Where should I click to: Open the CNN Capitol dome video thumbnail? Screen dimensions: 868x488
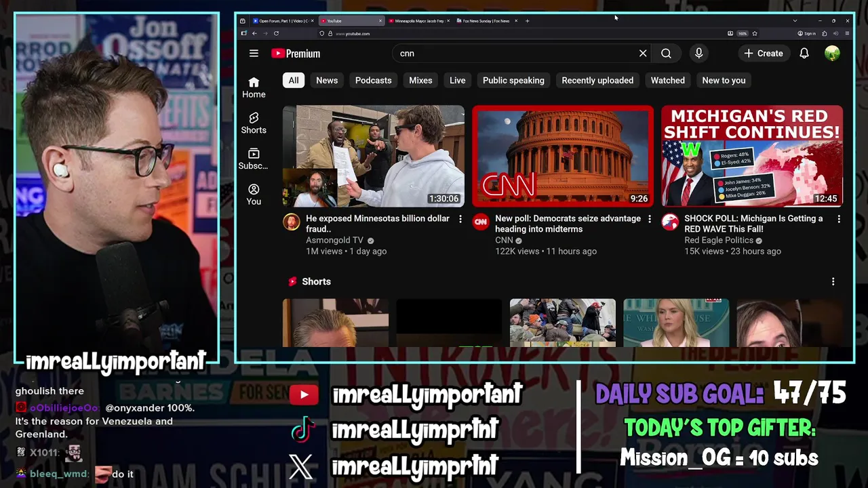(x=563, y=156)
